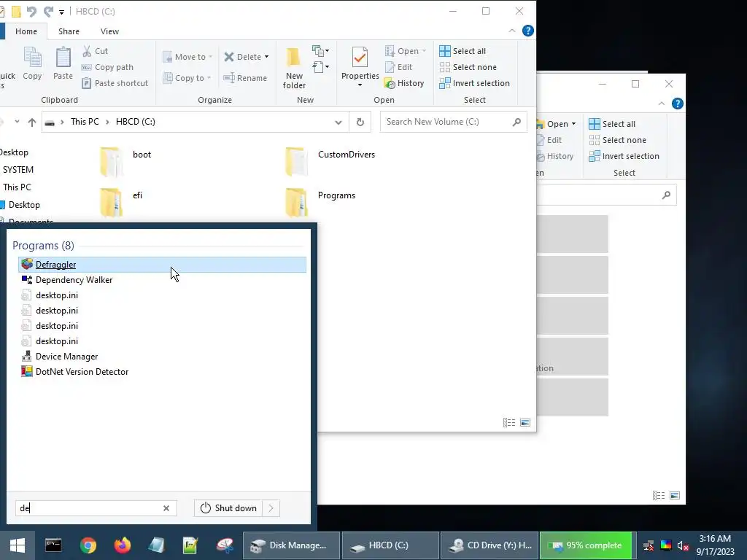Click Select all in the background window
Screen dimensions: 747x560
[612, 124]
